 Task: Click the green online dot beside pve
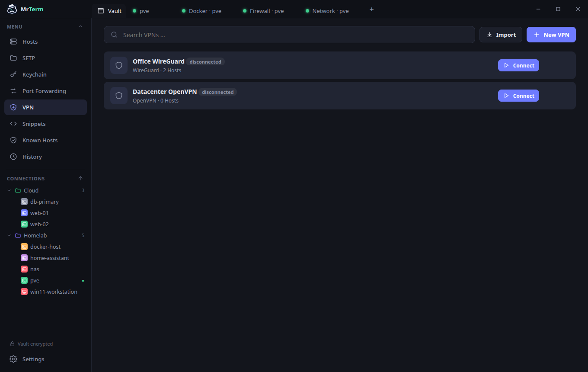(83, 281)
